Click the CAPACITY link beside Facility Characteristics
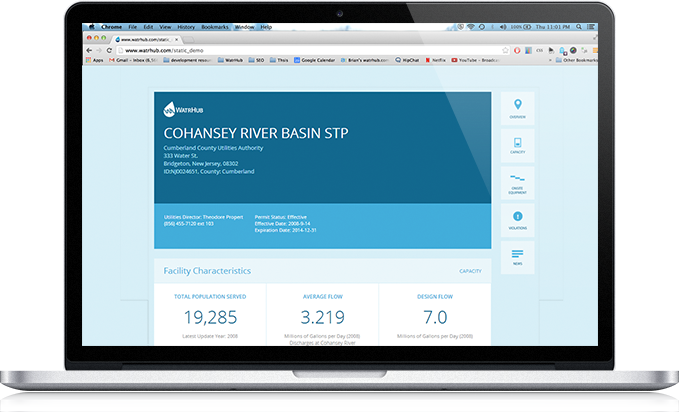This screenshot has height=412, width=679. click(x=470, y=271)
